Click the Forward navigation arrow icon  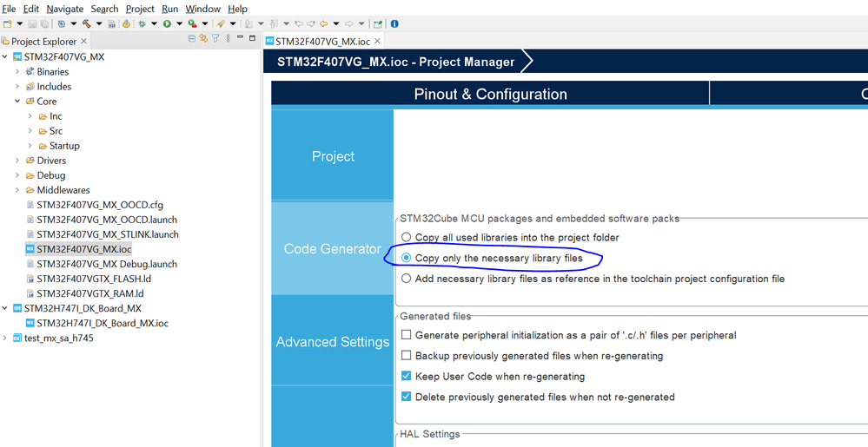[348, 23]
